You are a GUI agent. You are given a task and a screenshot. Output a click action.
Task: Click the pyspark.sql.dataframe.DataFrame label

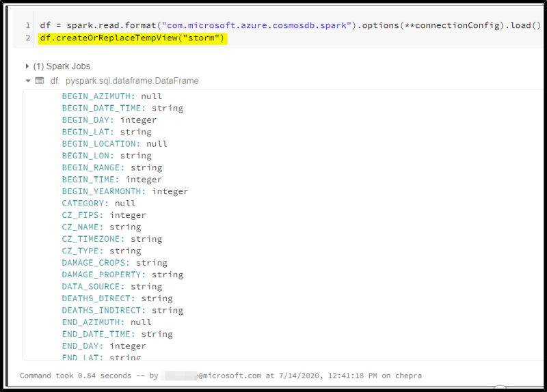coord(132,81)
